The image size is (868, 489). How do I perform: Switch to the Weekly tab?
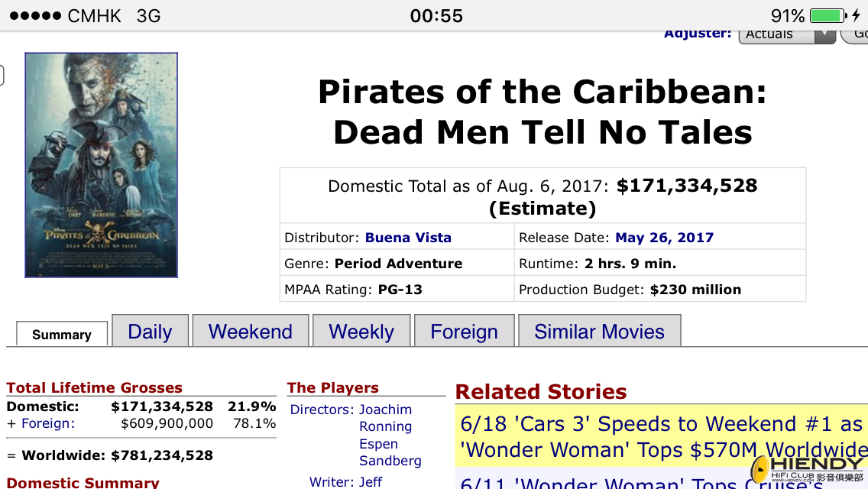coord(361,331)
